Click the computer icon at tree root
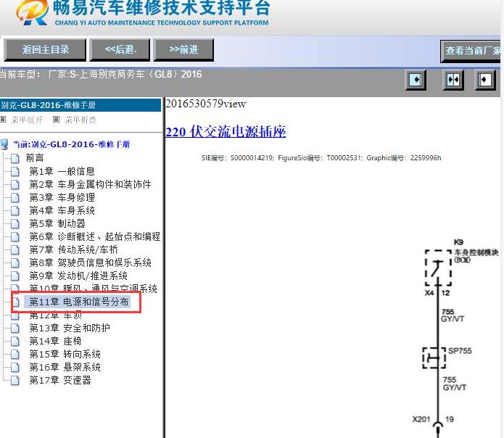The image size is (504, 438). coord(4,144)
